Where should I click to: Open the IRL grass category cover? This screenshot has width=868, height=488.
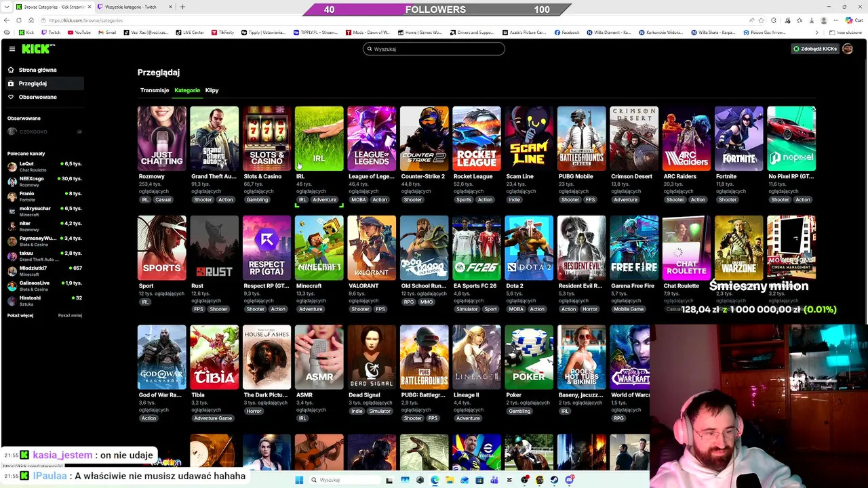(319, 138)
